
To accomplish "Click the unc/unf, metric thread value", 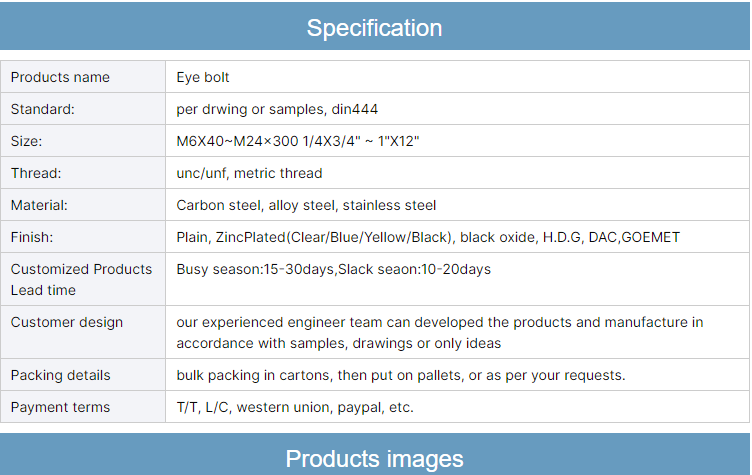I will click(249, 173).
